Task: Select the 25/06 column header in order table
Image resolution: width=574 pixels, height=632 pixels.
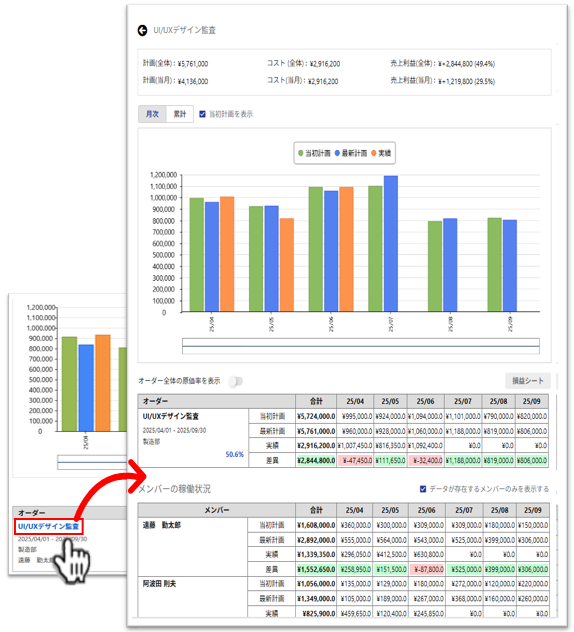Action: (426, 401)
